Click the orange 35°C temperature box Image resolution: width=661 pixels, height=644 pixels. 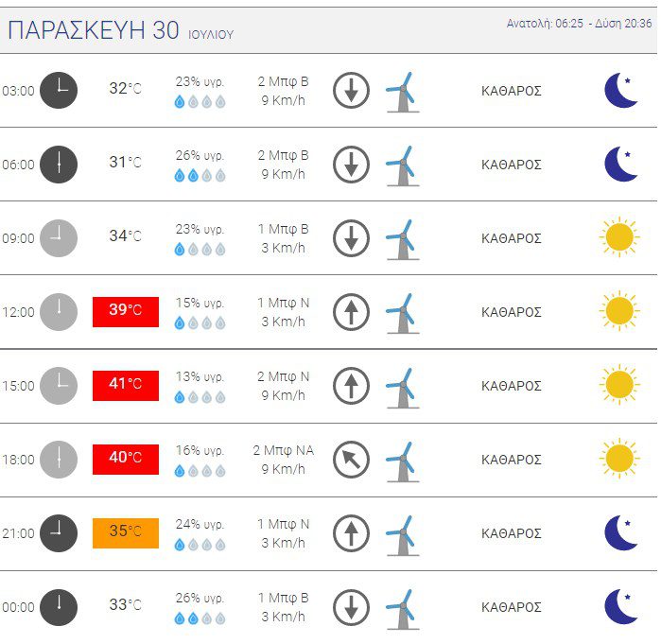(x=126, y=533)
